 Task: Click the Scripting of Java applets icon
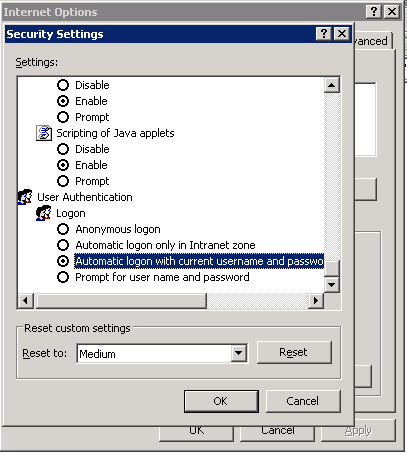click(44, 133)
